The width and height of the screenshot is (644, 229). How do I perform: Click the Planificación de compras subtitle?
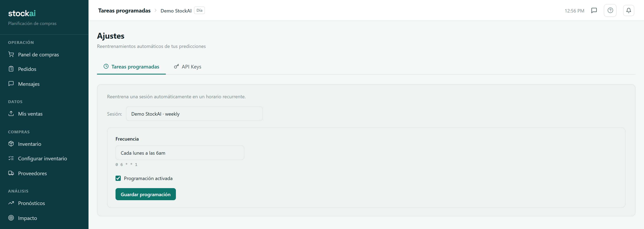point(32,23)
